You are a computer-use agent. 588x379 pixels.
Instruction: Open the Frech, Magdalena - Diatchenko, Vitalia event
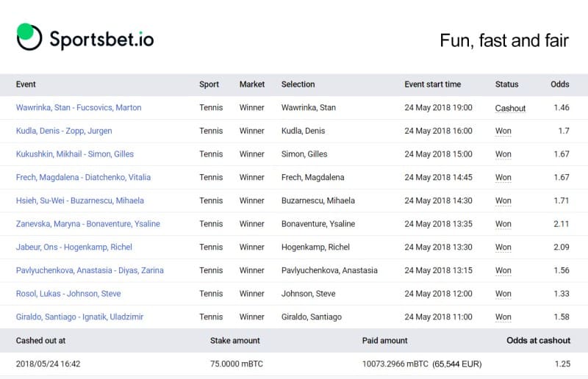pos(83,177)
